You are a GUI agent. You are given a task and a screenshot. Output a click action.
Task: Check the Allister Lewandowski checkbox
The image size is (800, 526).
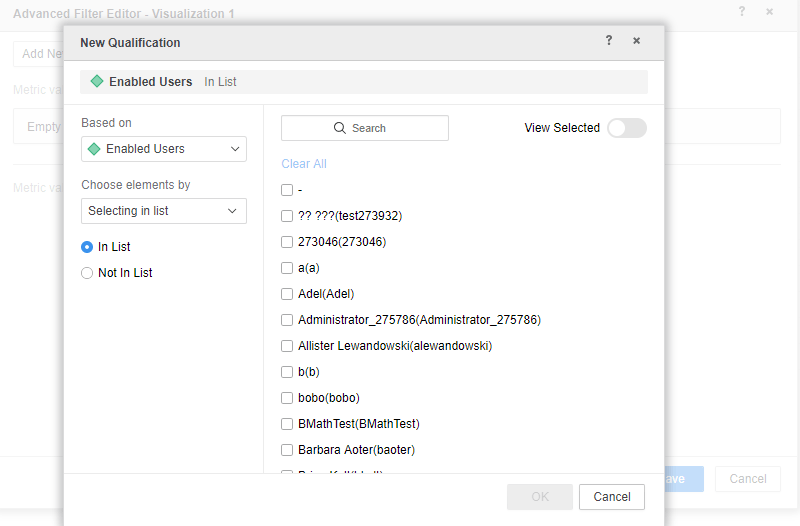[x=287, y=346]
